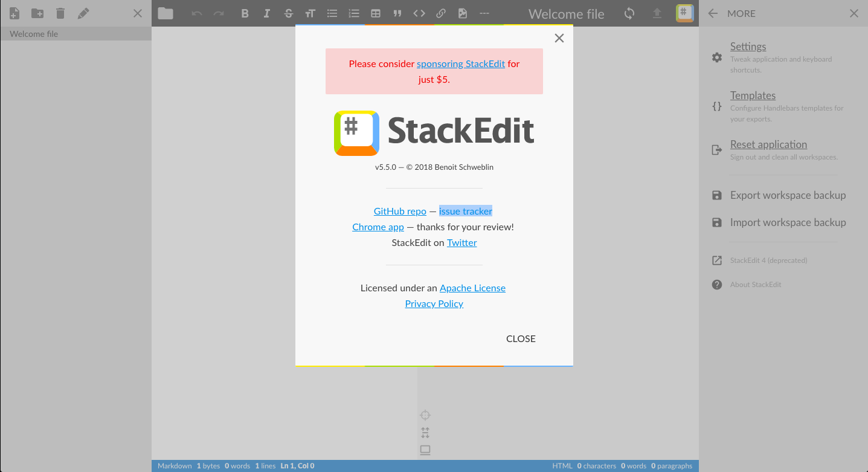
Task: Insert a numbered list
Action: click(354, 13)
